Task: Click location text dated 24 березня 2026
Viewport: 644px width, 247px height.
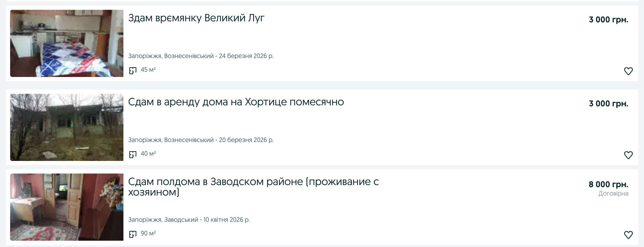Action: tap(201, 56)
